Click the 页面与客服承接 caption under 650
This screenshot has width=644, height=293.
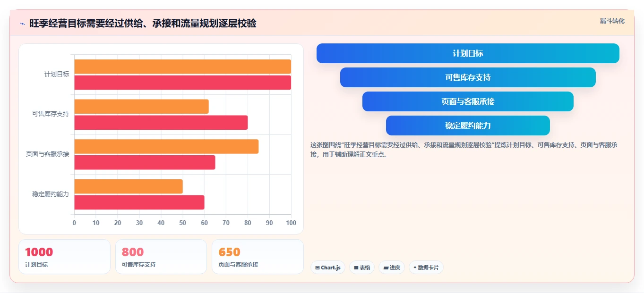[x=238, y=265]
